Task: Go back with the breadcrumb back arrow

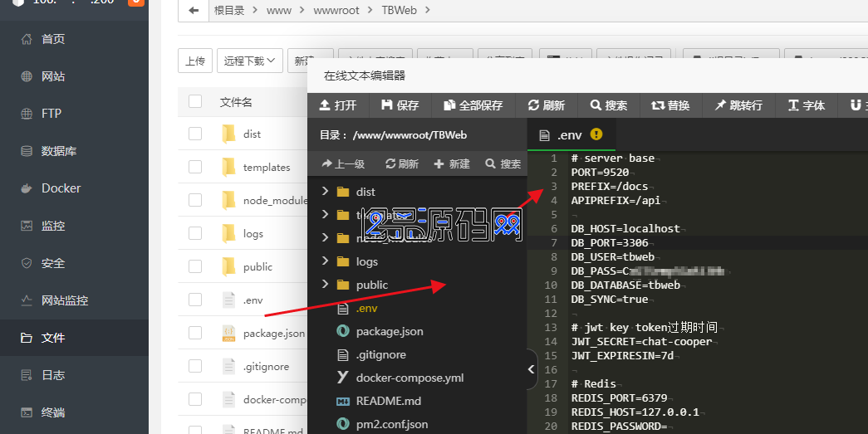Action: tap(194, 10)
